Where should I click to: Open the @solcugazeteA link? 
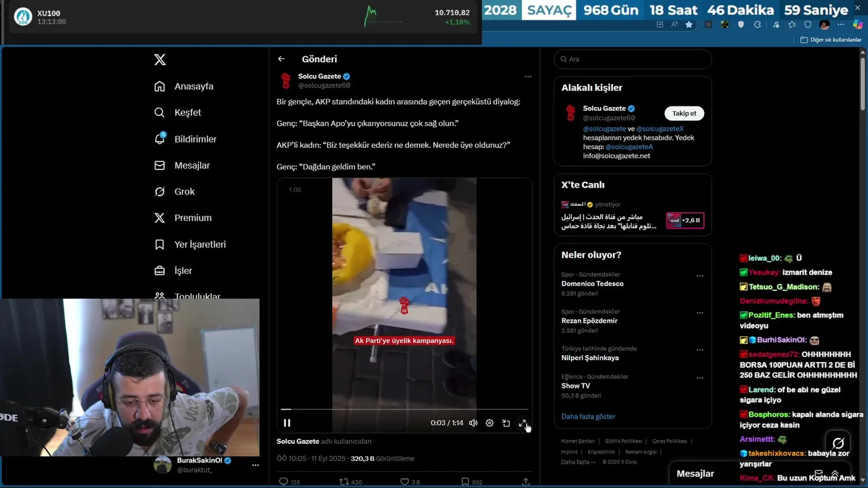629,146
